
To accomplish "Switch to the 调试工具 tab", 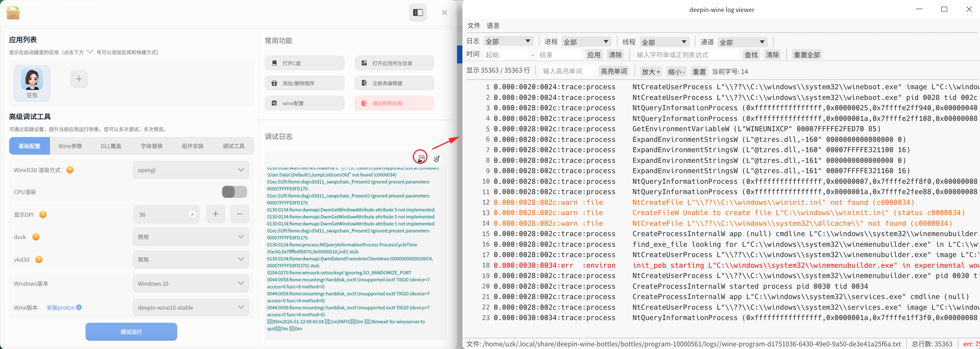I will tap(234, 146).
